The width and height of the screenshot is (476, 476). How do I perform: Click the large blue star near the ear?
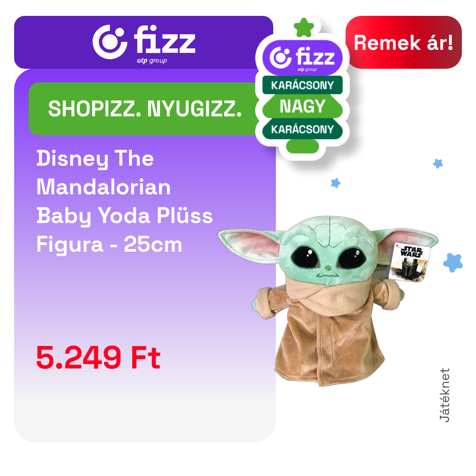click(453, 262)
